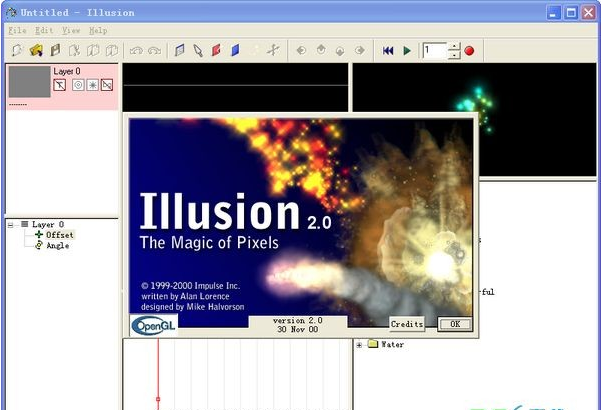Click the version 2.0 date text

pos(297,325)
